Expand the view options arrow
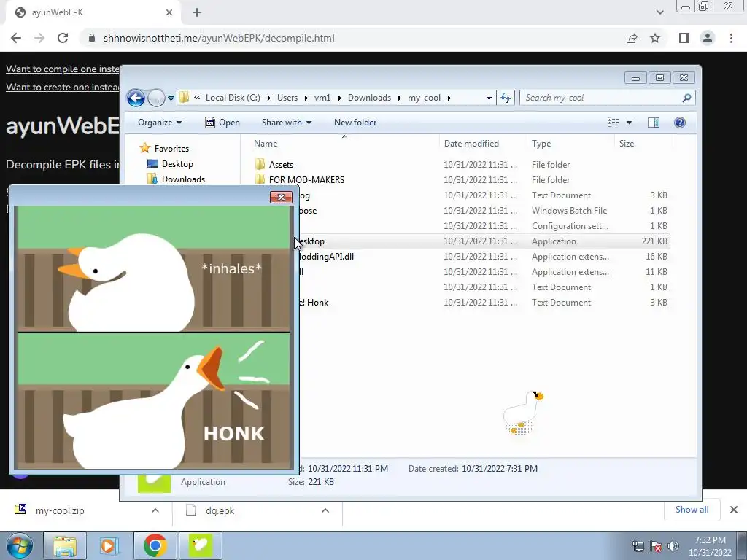The width and height of the screenshot is (747, 560). click(629, 122)
